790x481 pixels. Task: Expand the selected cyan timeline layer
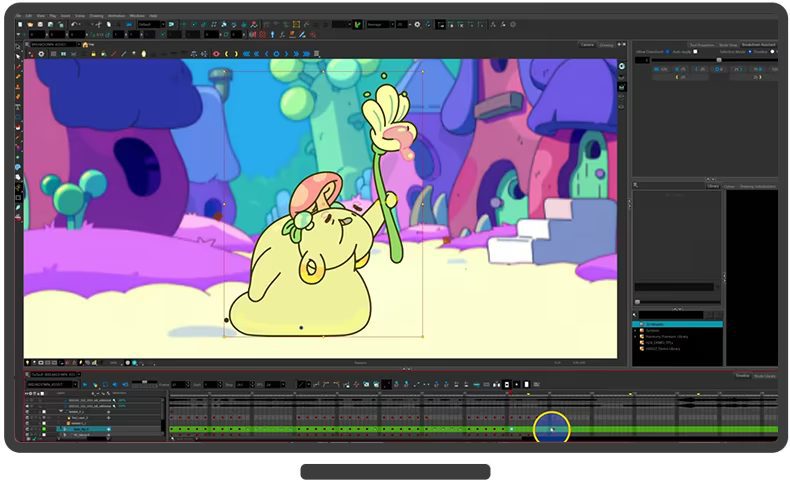pyautogui.click(x=64, y=429)
